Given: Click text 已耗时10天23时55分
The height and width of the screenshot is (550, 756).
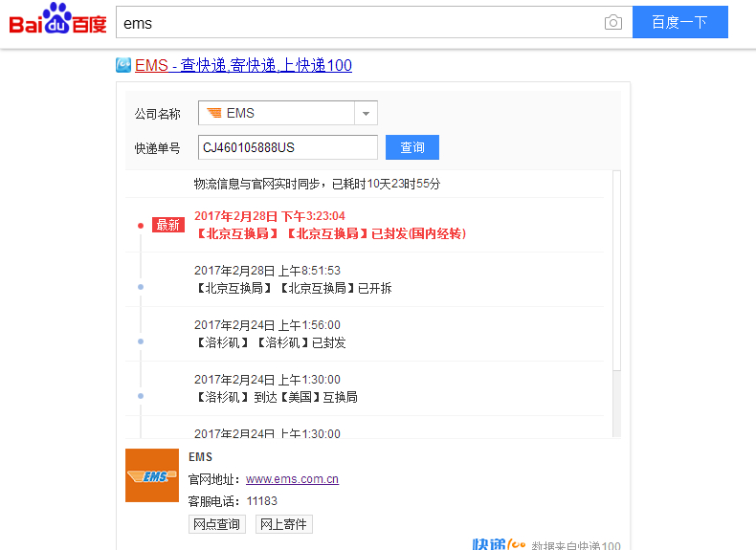Looking at the screenshot, I should tap(387, 184).
